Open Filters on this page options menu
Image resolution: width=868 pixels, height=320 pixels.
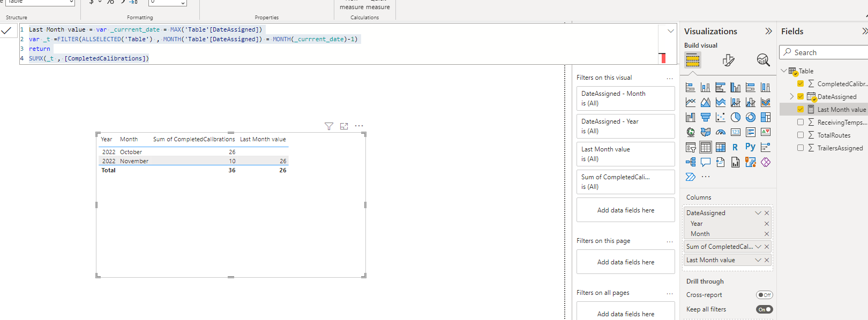click(670, 241)
